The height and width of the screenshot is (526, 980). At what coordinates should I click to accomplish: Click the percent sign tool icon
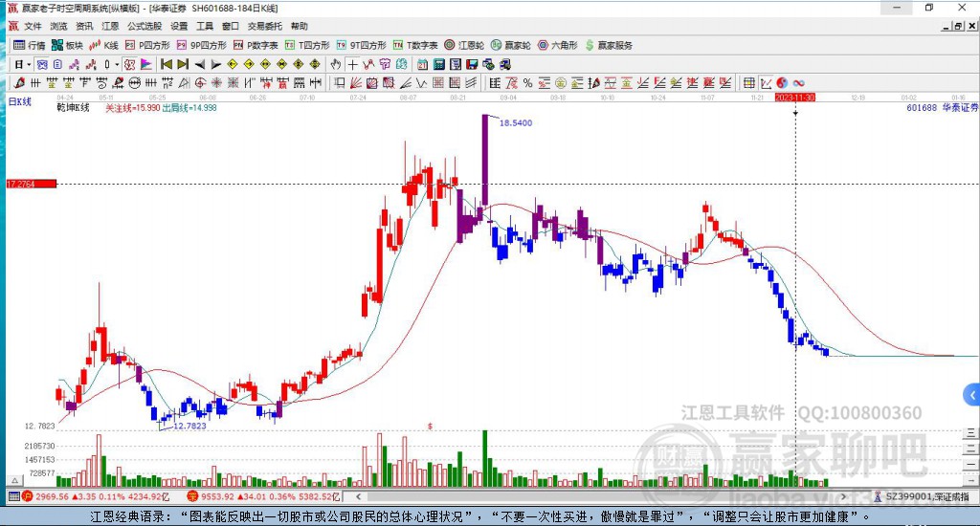point(528,83)
